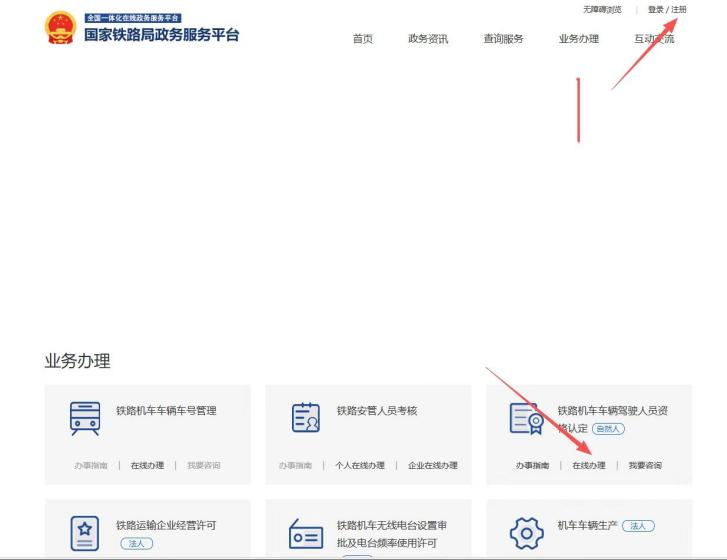Image resolution: width=727 pixels, height=560 pixels.
Task: Open the 首页 navigation tab
Action: [x=363, y=39]
